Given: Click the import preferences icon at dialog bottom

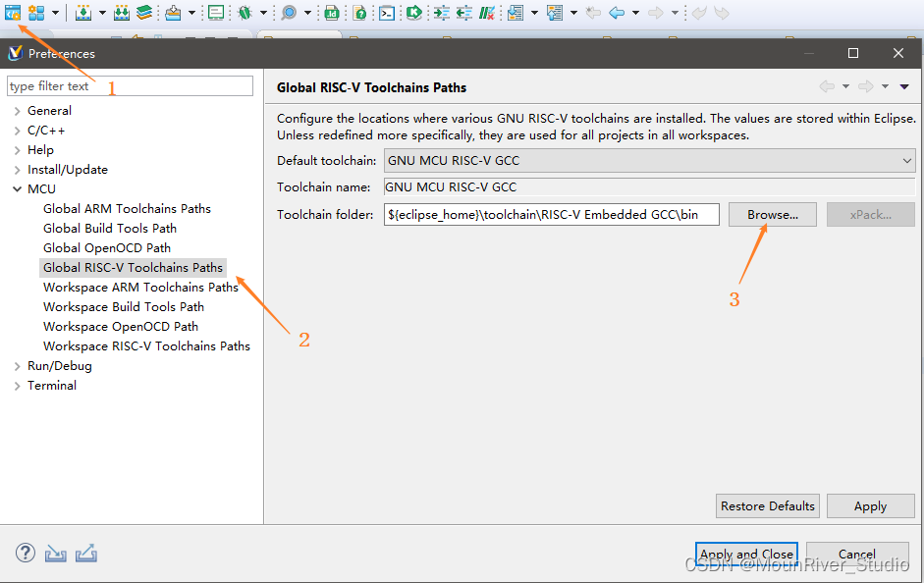Looking at the screenshot, I should [55, 553].
